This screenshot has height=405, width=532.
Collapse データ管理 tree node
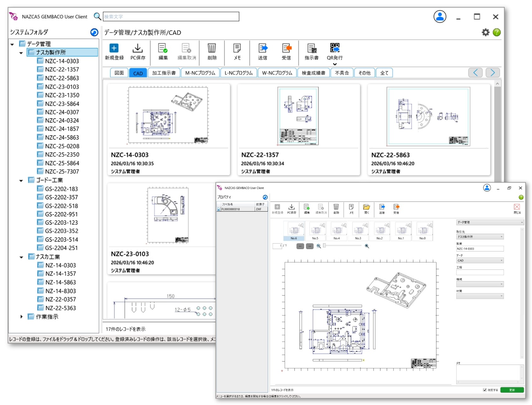[x=12, y=44]
